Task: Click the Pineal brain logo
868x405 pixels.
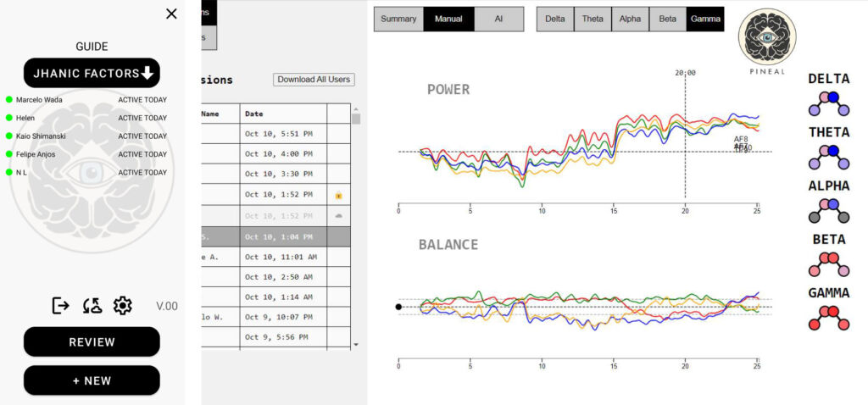Action: click(x=766, y=36)
